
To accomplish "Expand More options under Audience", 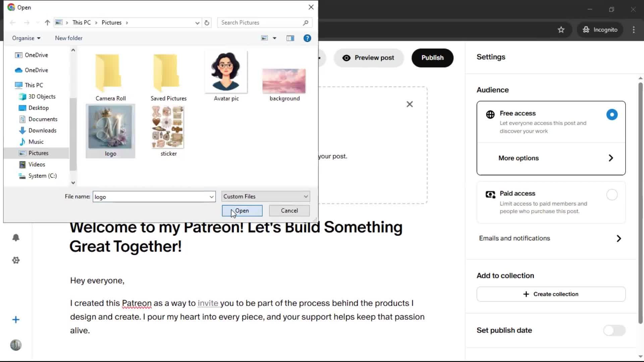I will [x=551, y=158].
